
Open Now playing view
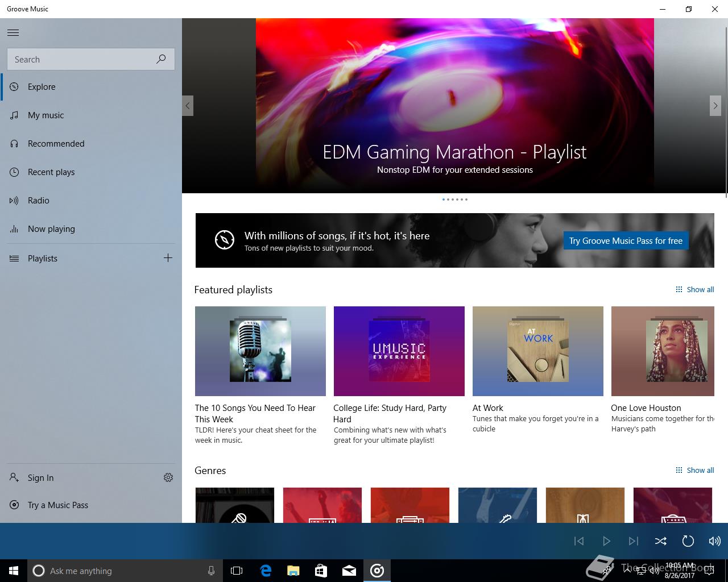coord(91,229)
